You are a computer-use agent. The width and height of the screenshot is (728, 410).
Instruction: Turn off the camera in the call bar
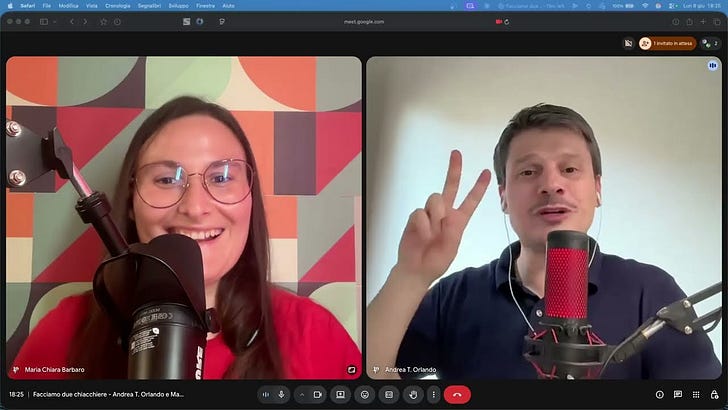[318, 394]
